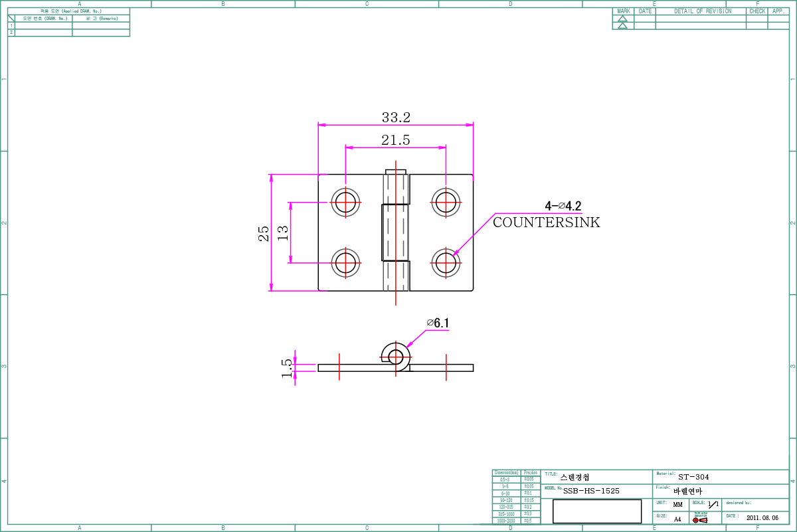Select the 33.2 overall width dimension

click(x=396, y=118)
